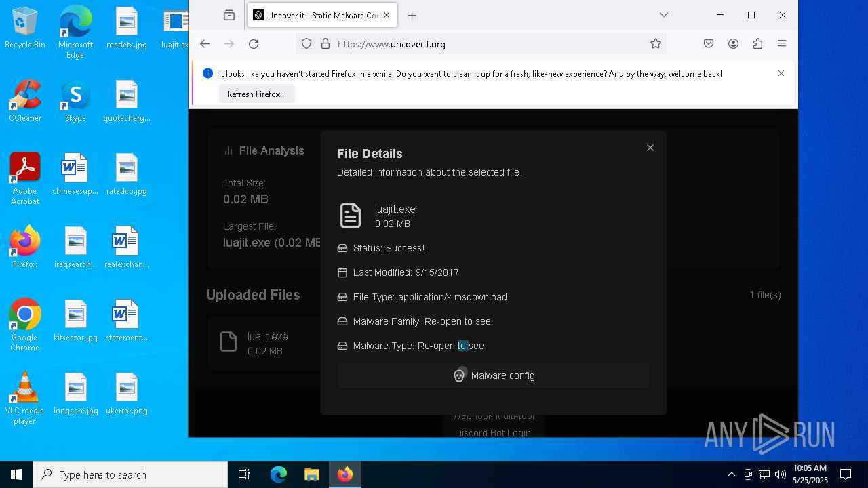Bookmark this page with the star icon
Screen dimensions: 868x488
[x=656, y=44]
